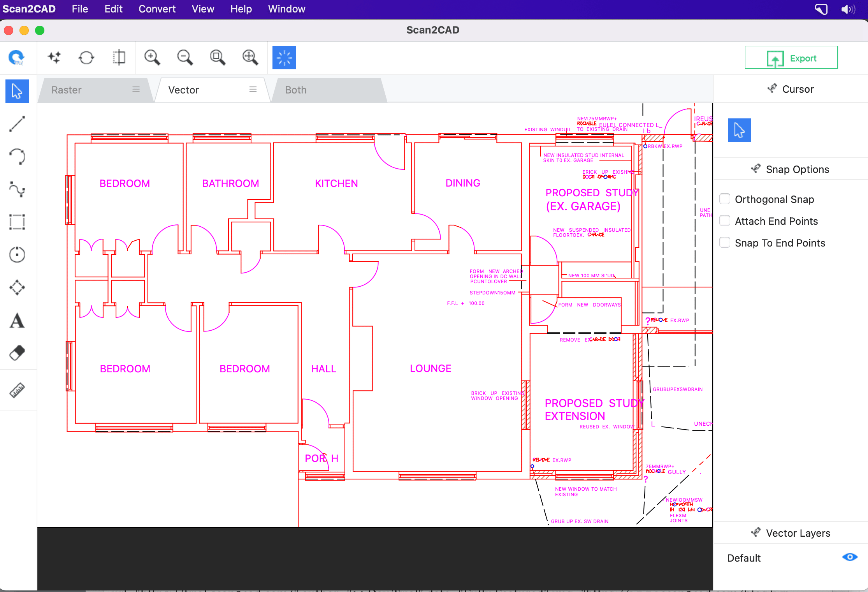Click the Zoom In magnifier icon
The height and width of the screenshot is (592, 868).
152,57
